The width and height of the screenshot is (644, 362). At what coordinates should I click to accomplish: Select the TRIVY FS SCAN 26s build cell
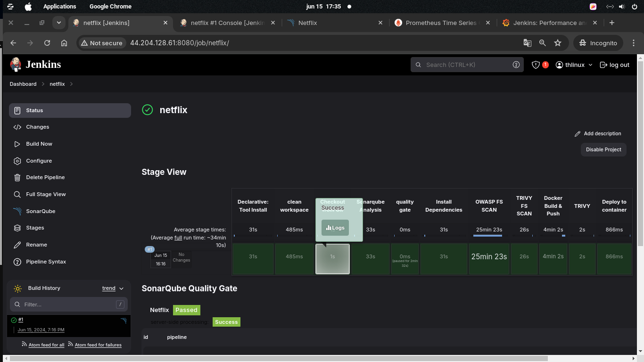pyautogui.click(x=524, y=259)
